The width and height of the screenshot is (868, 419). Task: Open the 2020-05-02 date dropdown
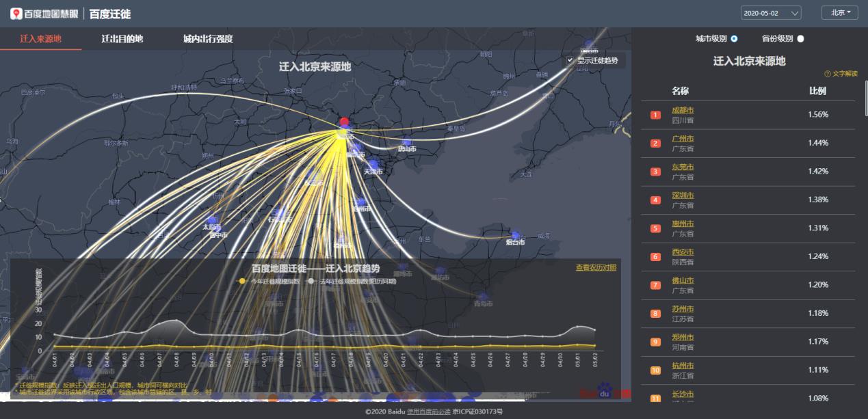point(771,13)
